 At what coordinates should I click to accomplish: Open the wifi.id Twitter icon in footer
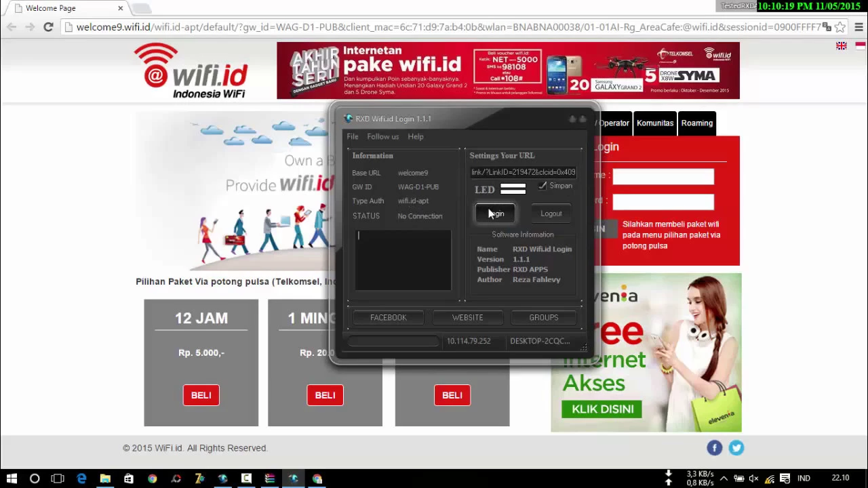point(736,447)
